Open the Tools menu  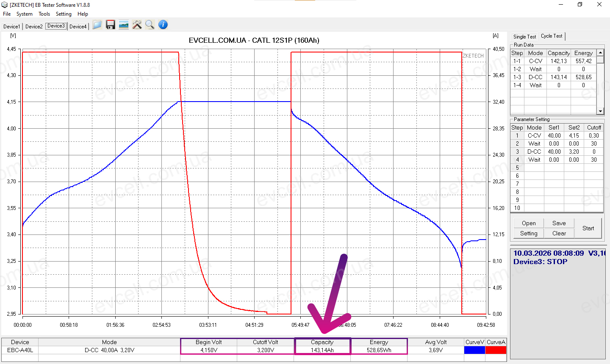44,14
